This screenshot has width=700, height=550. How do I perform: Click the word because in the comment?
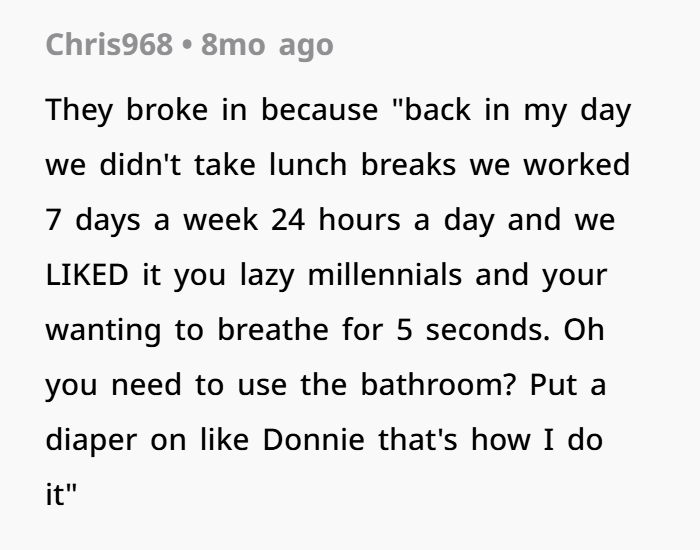319,110
